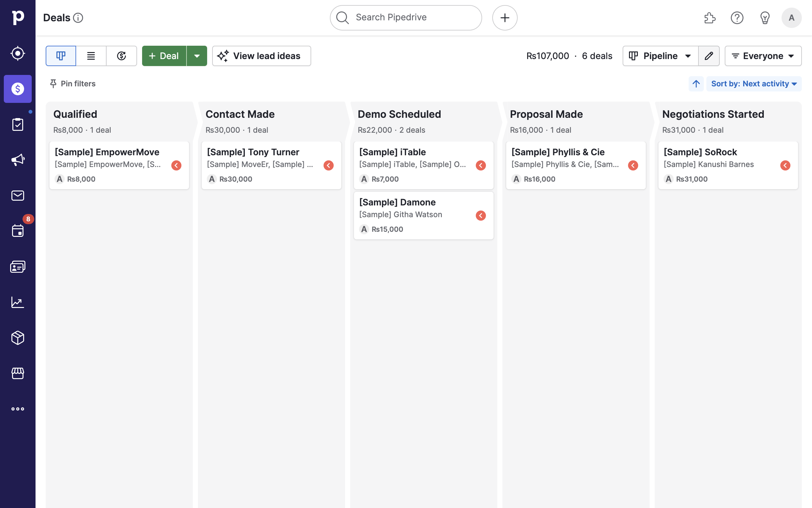Image resolution: width=812 pixels, height=508 pixels.
Task: Open the lightbulb sales assistant icon
Action: pos(765,18)
